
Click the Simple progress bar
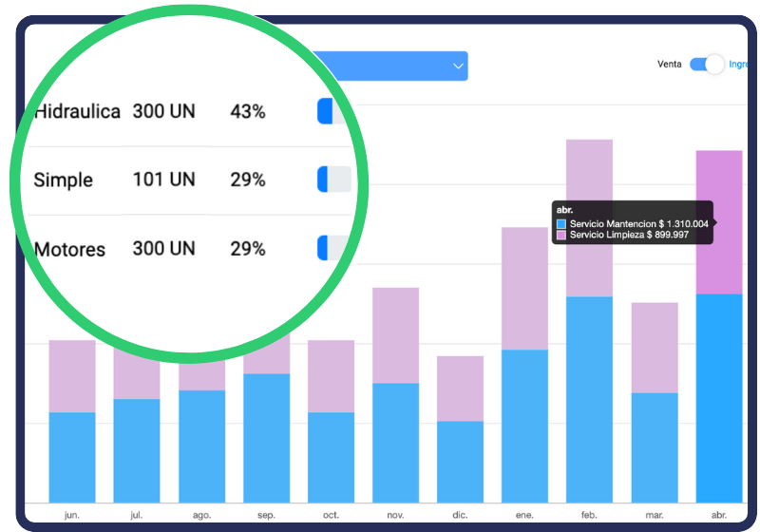[x=334, y=180]
